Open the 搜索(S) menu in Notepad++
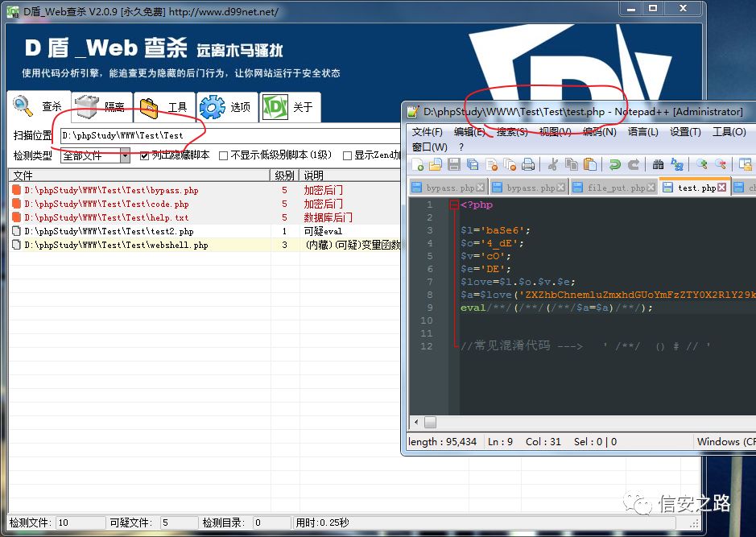Image resolution: width=756 pixels, height=537 pixels. click(x=511, y=131)
